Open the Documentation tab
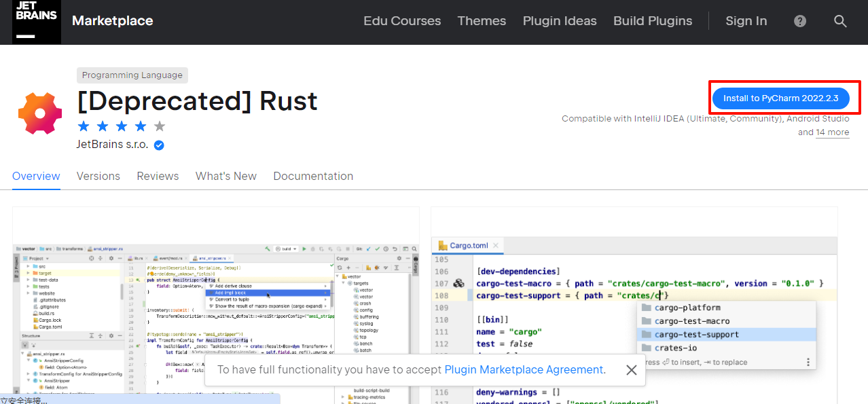868x404 pixels. click(313, 176)
